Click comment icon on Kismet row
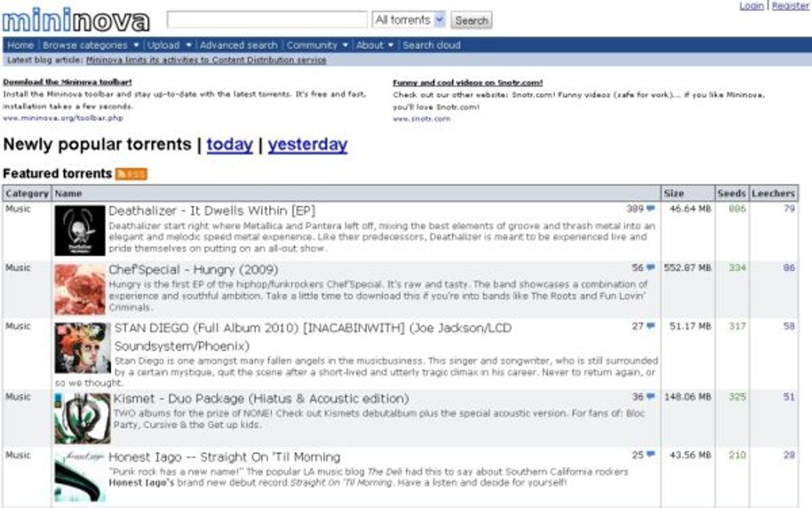The image size is (812, 508). click(650, 396)
